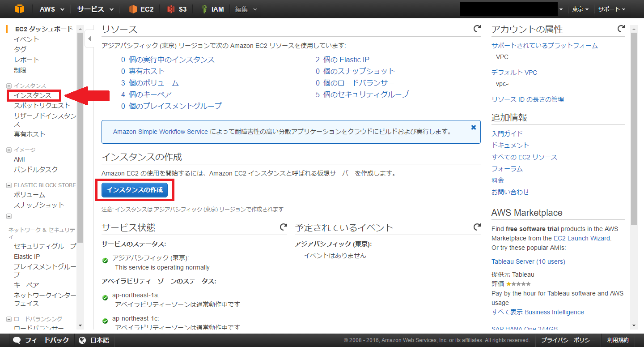This screenshot has height=347, width=644.
Task: Open レポート in the sidebar
Action: coord(26,60)
